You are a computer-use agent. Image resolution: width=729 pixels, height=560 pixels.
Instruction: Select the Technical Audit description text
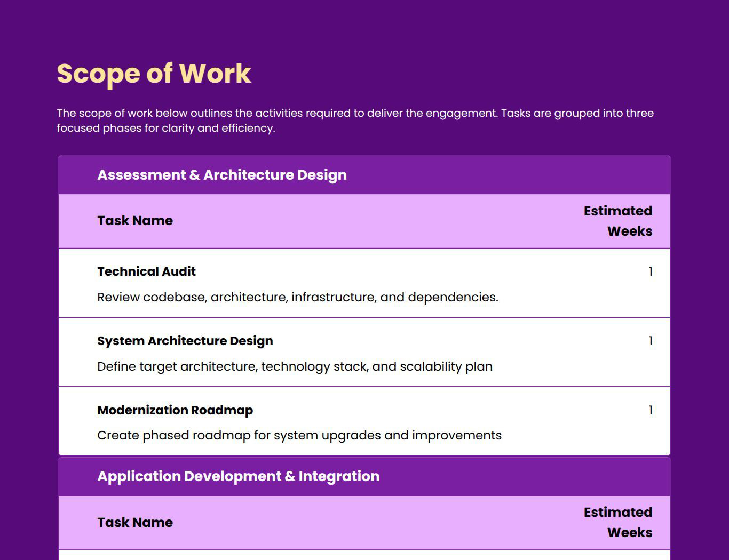click(x=297, y=297)
